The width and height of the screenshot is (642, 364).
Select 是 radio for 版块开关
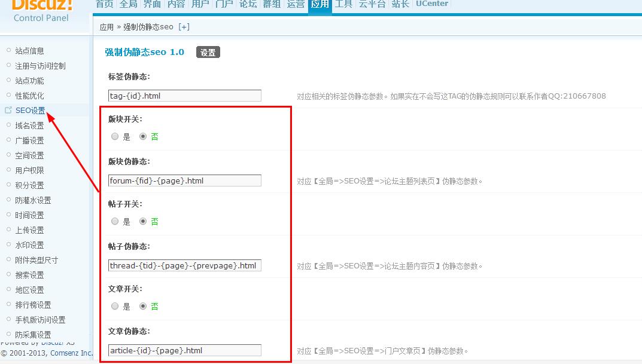pyautogui.click(x=114, y=136)
